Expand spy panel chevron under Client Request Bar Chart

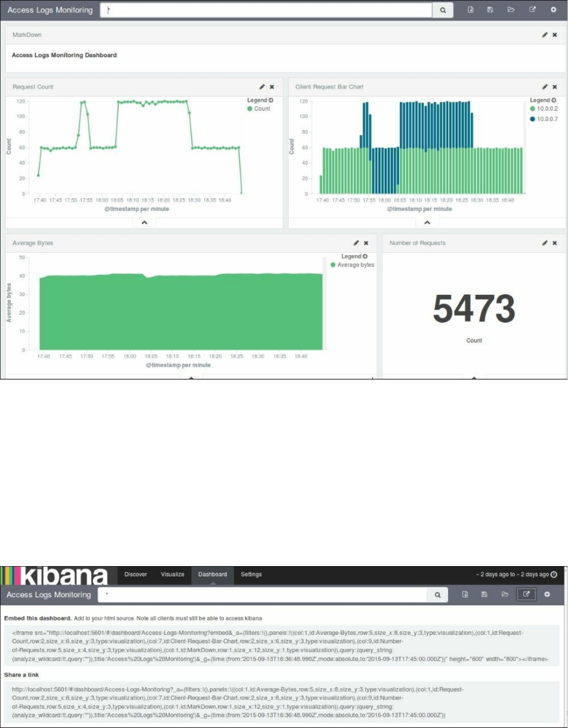click(427, 223)
